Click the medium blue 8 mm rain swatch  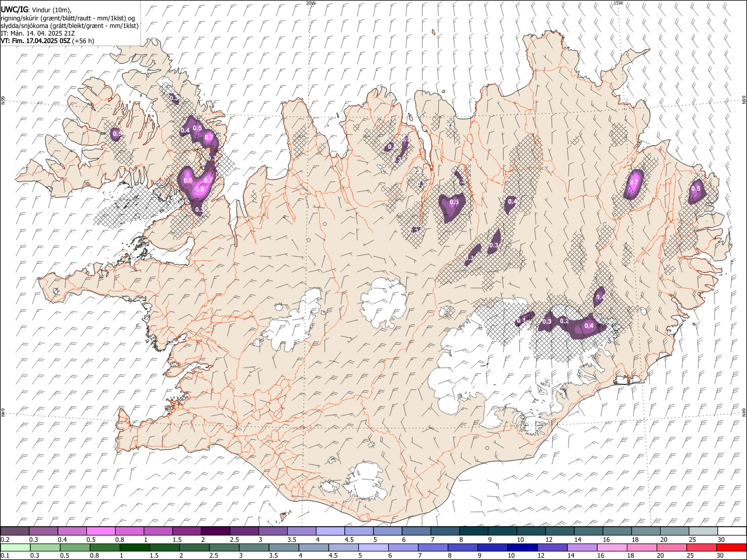coord(463,547)
